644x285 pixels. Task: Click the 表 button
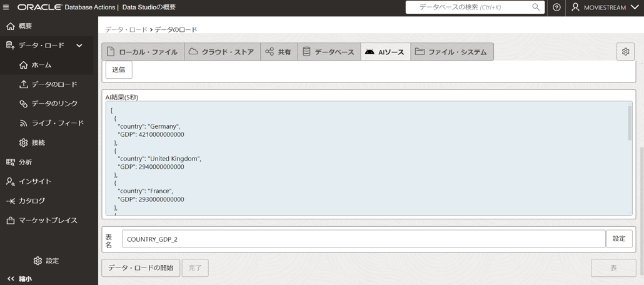click(613, 267)
